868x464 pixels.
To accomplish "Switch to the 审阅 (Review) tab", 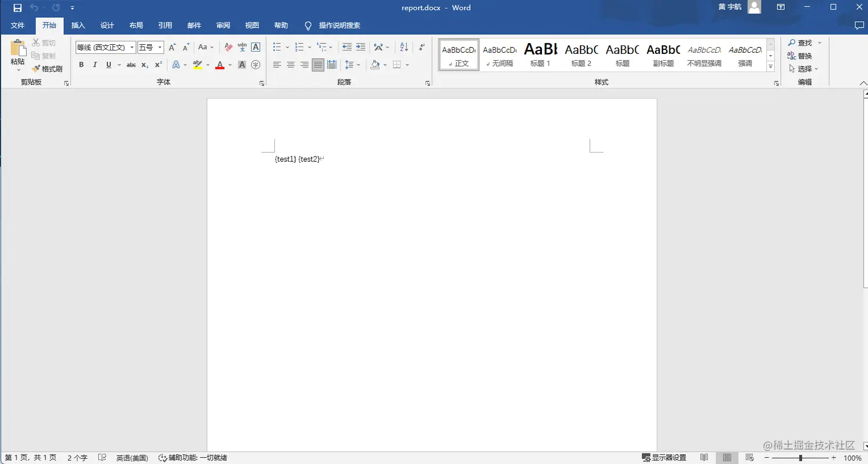I will point(223,25).
